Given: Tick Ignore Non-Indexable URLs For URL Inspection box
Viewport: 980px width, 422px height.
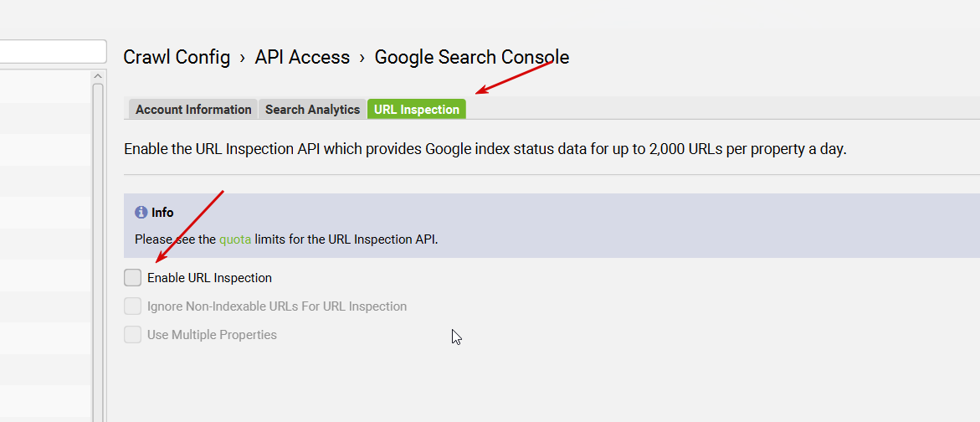Looking at the screenshot, I should click(132, 306).
